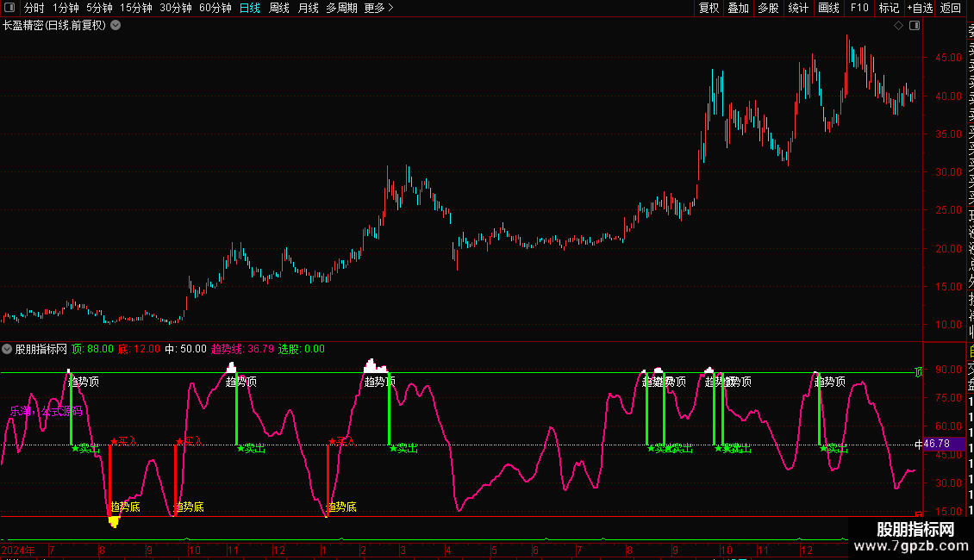Open indicator dropdown beside 股朋指标网

pos(7,349)
